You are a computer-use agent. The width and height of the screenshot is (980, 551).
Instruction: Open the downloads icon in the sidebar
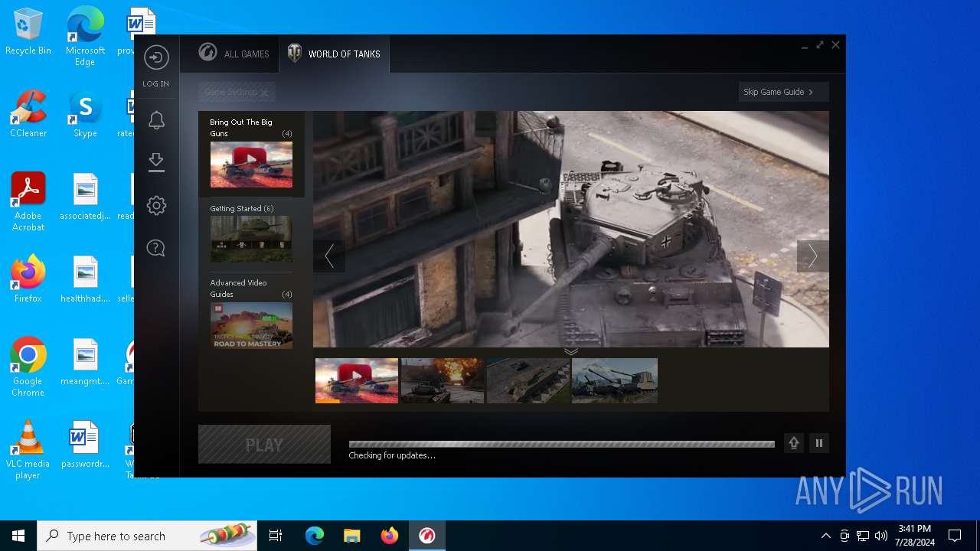pyautogui.click(x=156, y=162)
